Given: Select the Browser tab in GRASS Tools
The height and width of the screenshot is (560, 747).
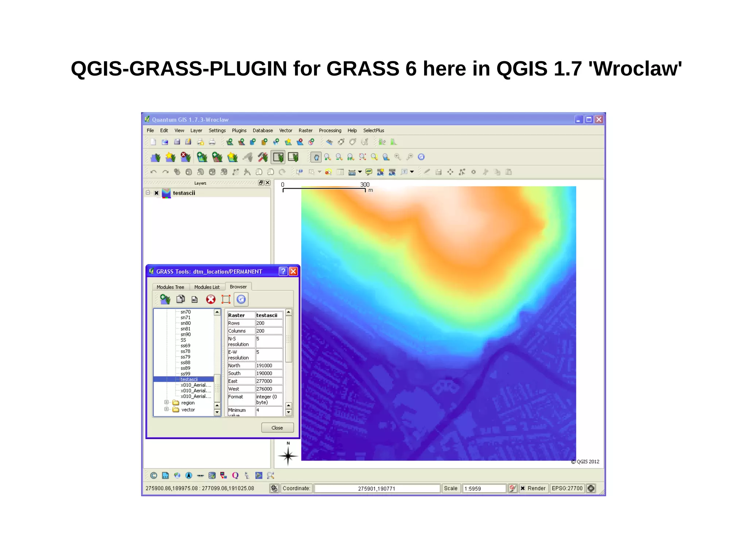Looking at the screenshot, I should pos(238,287).
